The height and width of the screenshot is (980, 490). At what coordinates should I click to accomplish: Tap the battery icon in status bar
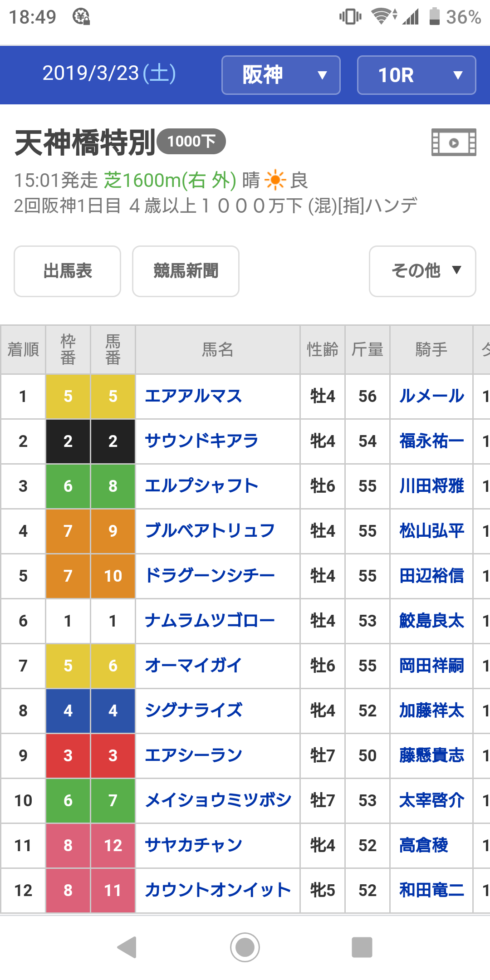click(435, 16)
